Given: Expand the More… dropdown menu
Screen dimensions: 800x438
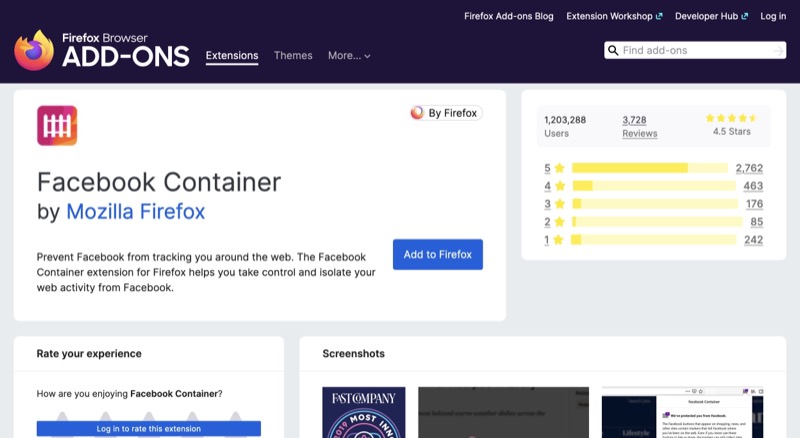Looking at the screenshot, I should click(349, 56).
